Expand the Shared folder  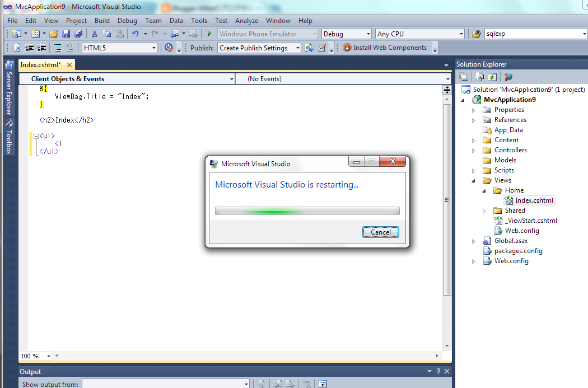pyautogui.click(x=484, y=211)
